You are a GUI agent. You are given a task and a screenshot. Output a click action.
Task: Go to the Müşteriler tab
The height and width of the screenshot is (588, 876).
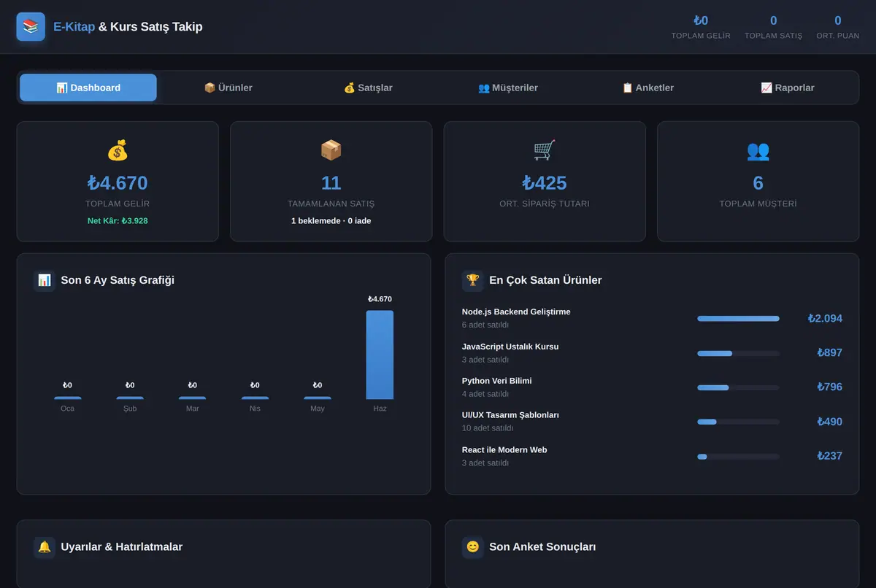click(508, 88)
